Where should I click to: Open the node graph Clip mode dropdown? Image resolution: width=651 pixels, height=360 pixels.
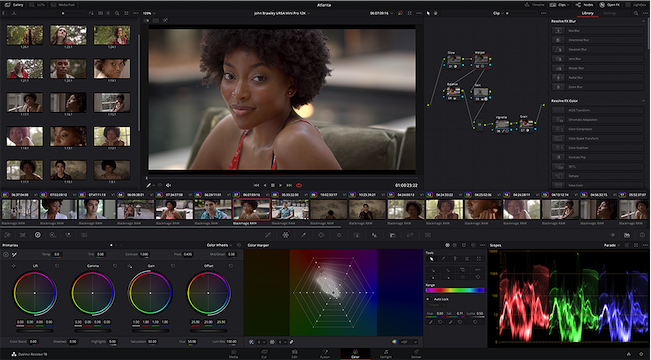click(x=498, y=13)
